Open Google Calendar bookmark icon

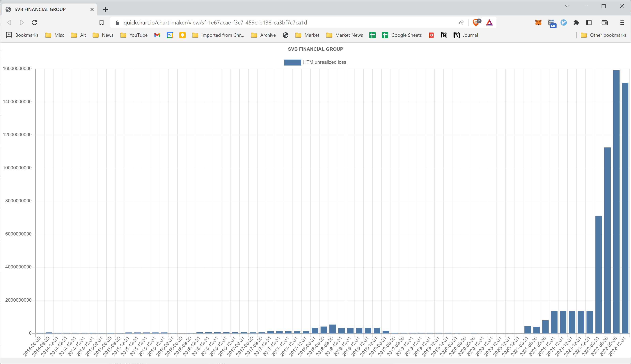point(170,35)
